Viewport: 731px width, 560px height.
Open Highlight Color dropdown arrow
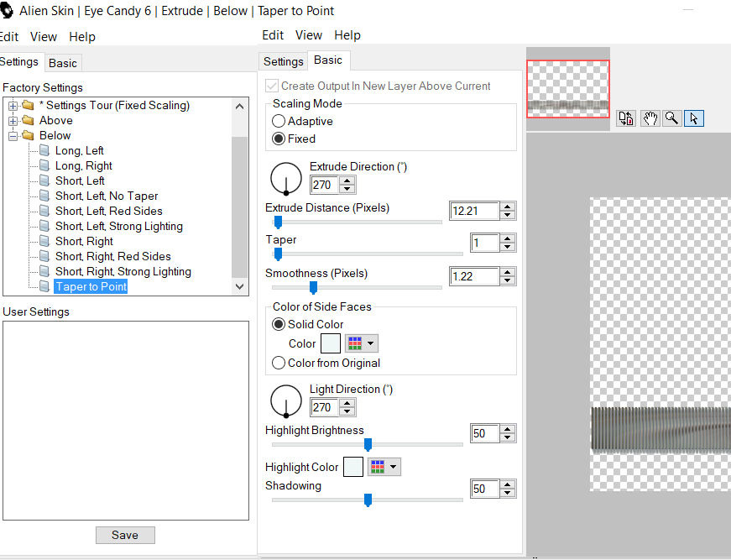point(394,467)
